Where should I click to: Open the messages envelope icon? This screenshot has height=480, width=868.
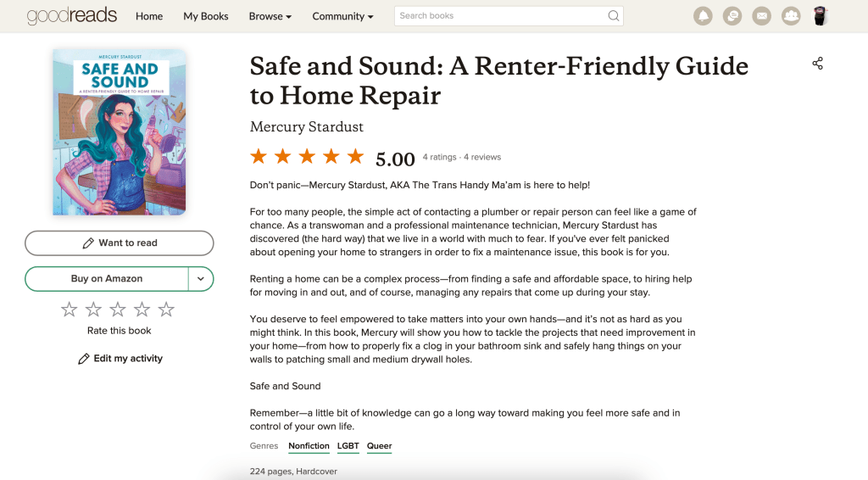coord(761,16)
